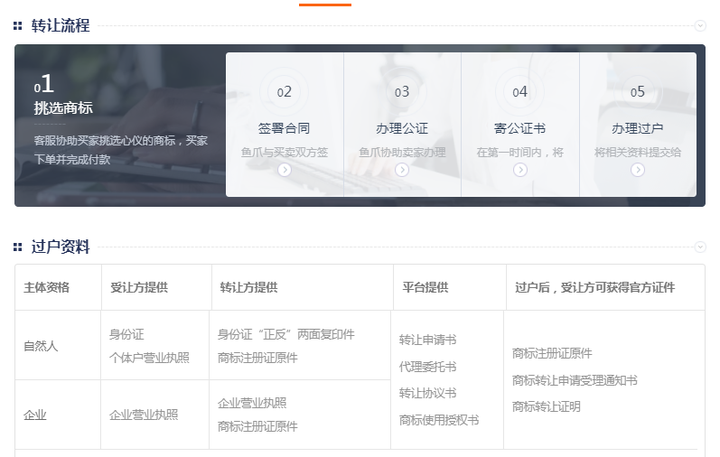This screenshot has width=720, height=457.
Task: Click the 过户后，受让方可获得官方证件 header
Action: (x=595, y=288)
